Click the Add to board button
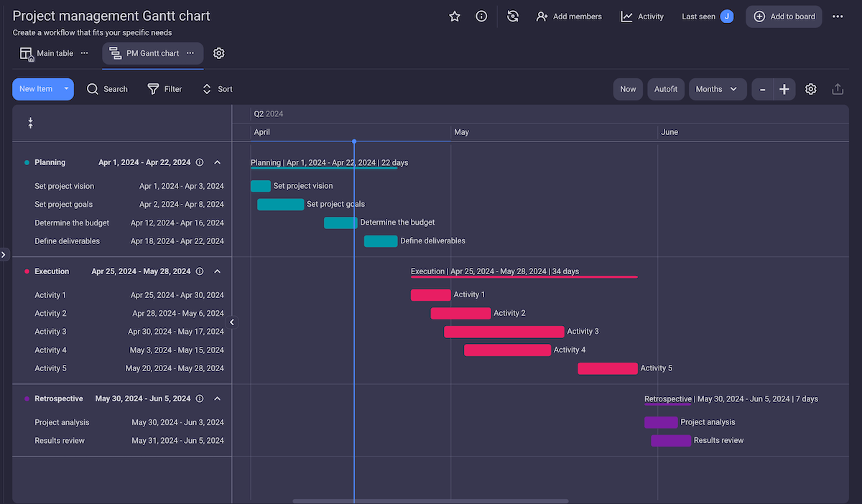This screenshot has width=862, height=504. 784,17
